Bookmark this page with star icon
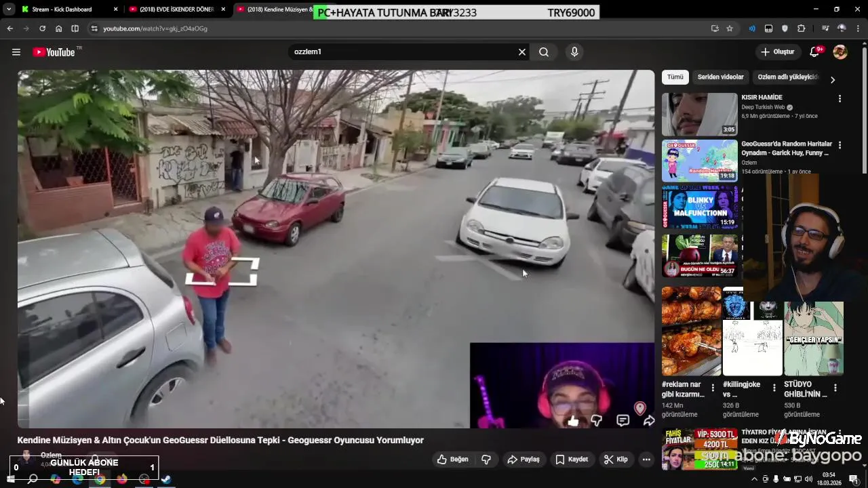 pyautogui.click(x=730, y=28)
